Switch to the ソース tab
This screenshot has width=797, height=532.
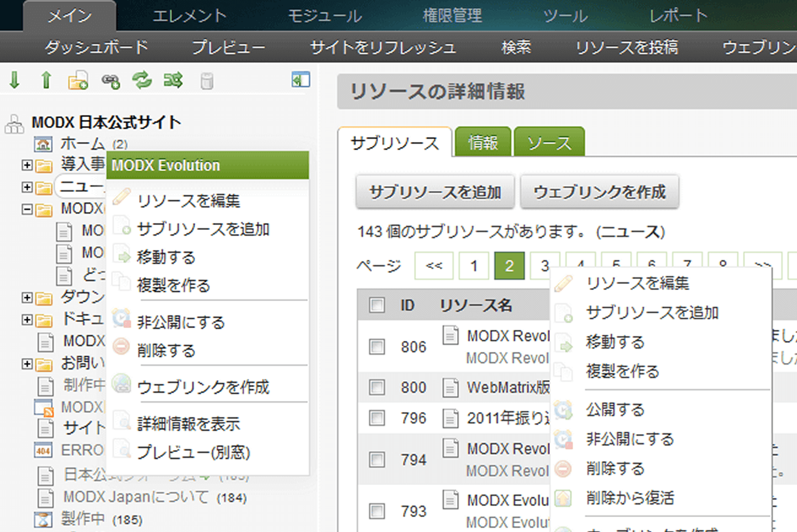pos(549,143)
